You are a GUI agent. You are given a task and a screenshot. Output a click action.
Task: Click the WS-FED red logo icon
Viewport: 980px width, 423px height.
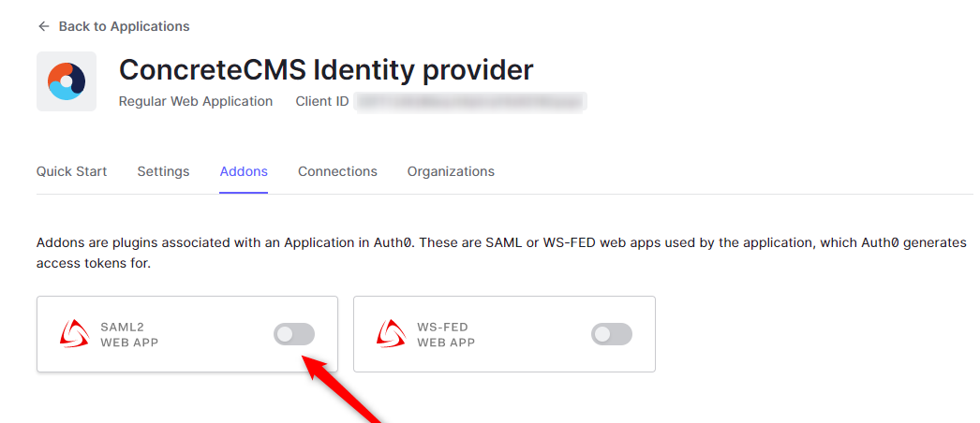[x=390, y=334]
